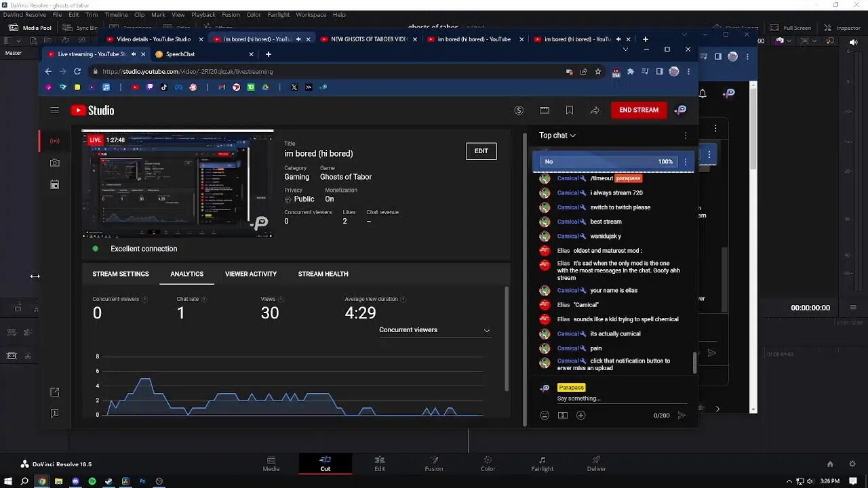Toggle DaVinci Resolve speaker volume icon
Image resolution: width=868 pixels, height=488 pixels.
(853, 42)
